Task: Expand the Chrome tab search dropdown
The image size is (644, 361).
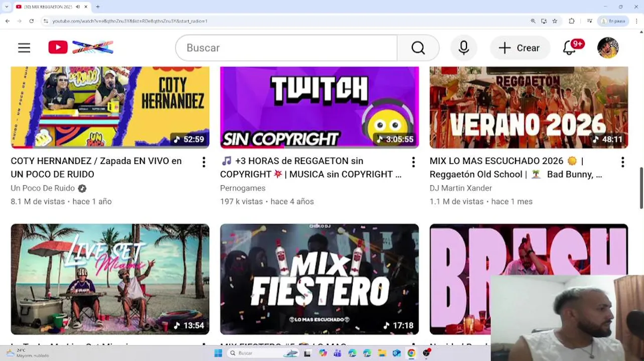Action: point(7,7)
